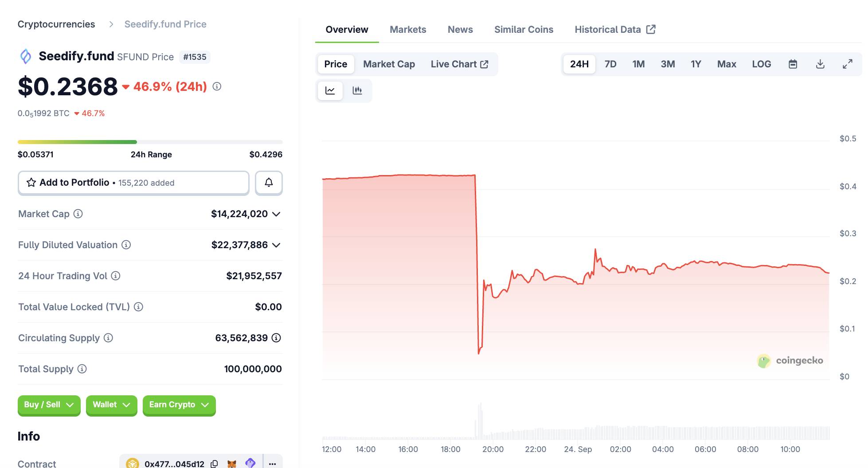Screen dimensions: 868x468
Task: Click the 100,000,000 total supply value
Action: (x=253, y=369)
